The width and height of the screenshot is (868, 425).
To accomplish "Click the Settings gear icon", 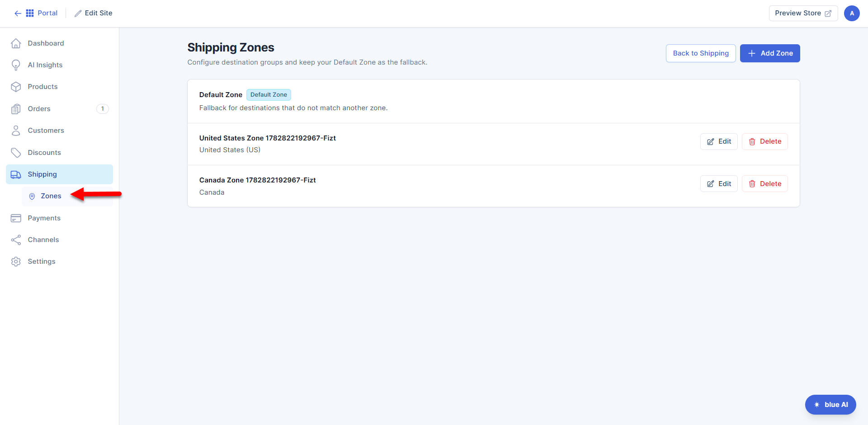I will [16, 262].
